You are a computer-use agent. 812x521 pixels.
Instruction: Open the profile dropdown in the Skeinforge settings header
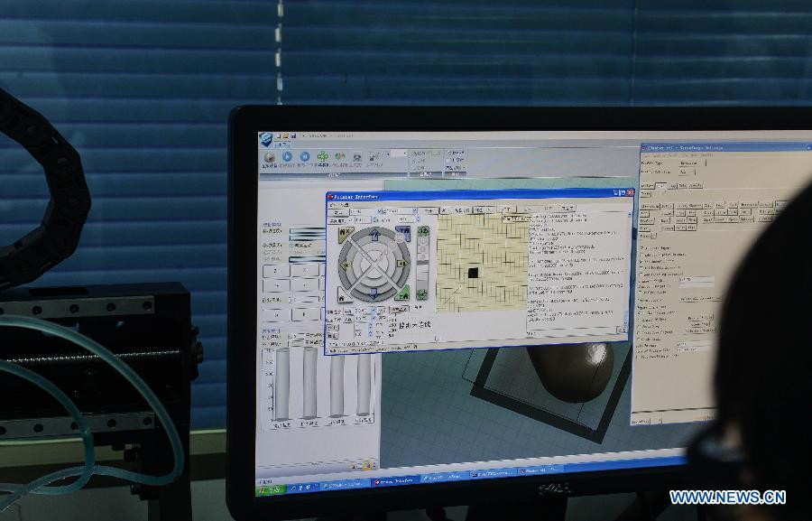click(690, 163)
